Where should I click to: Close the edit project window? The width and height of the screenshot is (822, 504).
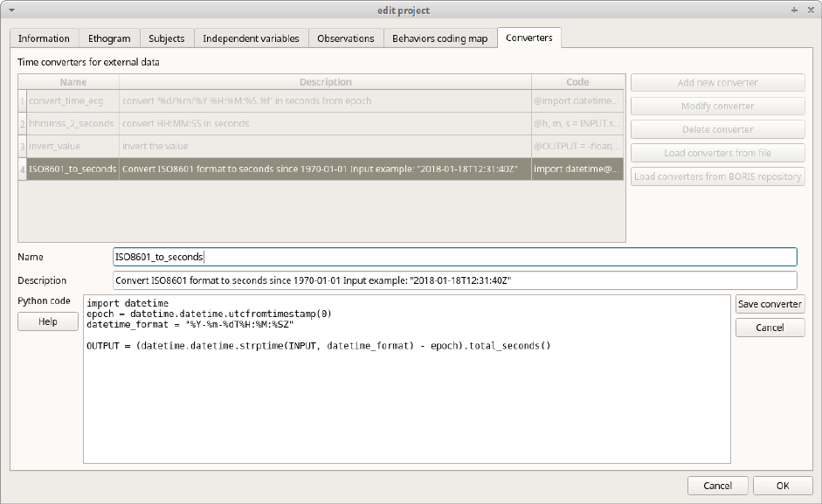pos(810,10)
